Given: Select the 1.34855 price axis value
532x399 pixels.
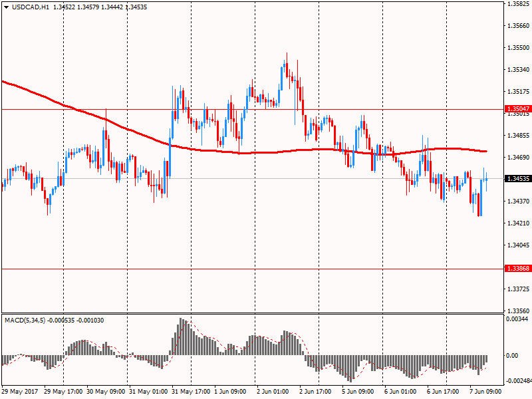Looking at the screenshot, I should [519, 136].
